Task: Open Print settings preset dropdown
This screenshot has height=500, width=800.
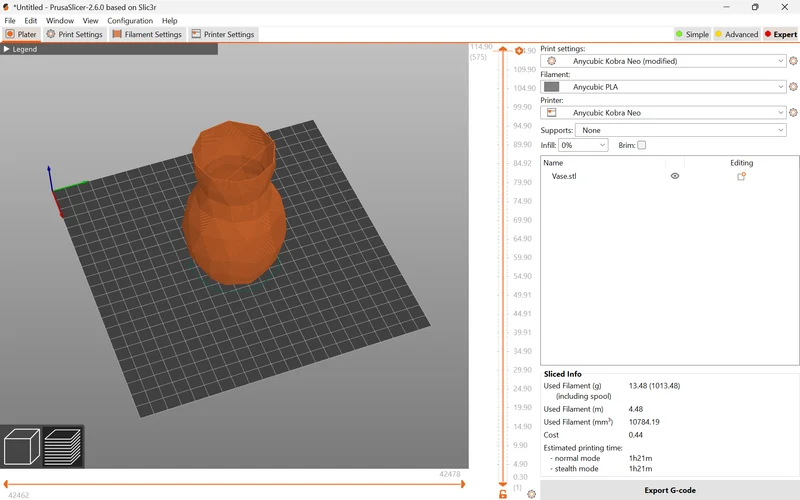Action: coord(663,61)
